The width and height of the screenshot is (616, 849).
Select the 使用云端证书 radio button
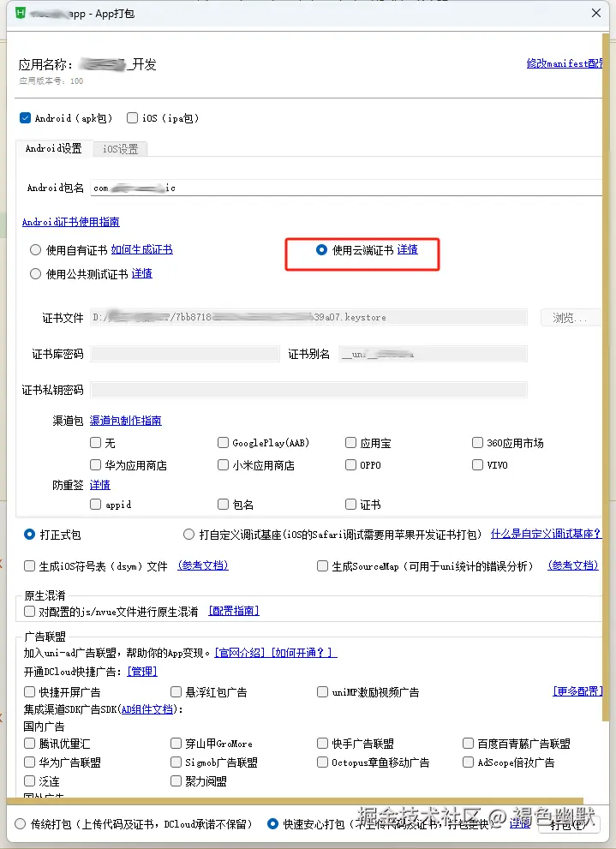coord(321,249)
